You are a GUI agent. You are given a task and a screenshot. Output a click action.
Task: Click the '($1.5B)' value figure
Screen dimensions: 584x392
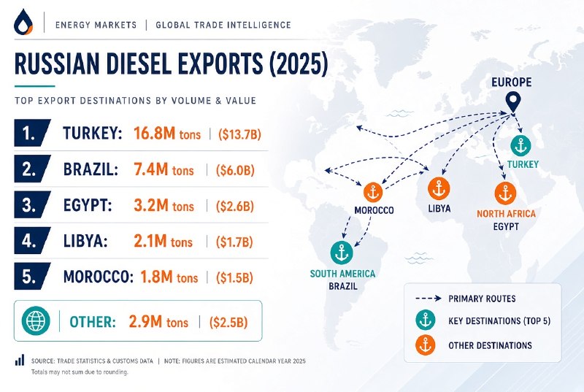(234, 277)
